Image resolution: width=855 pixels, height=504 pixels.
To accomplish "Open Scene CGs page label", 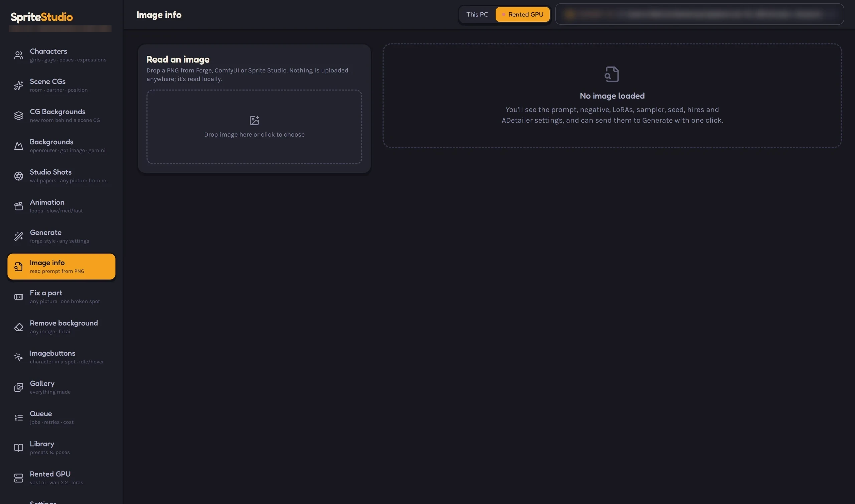I will pyautogui.click(x=47, y=81).
